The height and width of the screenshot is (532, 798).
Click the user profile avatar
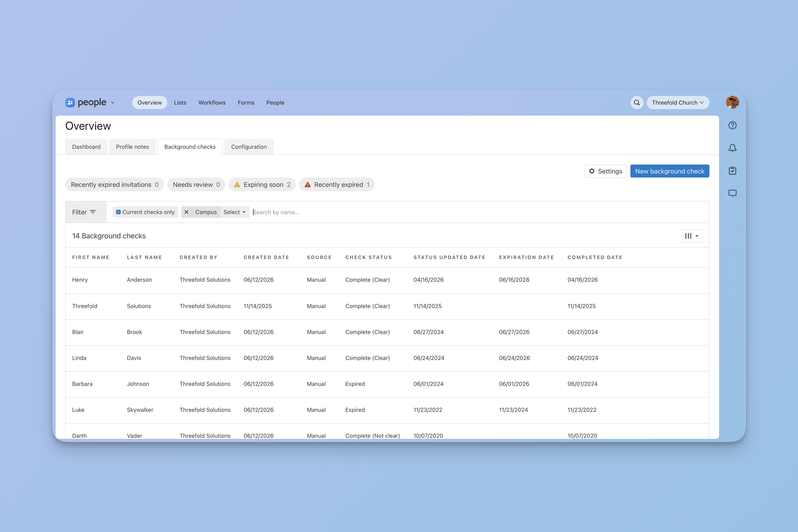732,102
